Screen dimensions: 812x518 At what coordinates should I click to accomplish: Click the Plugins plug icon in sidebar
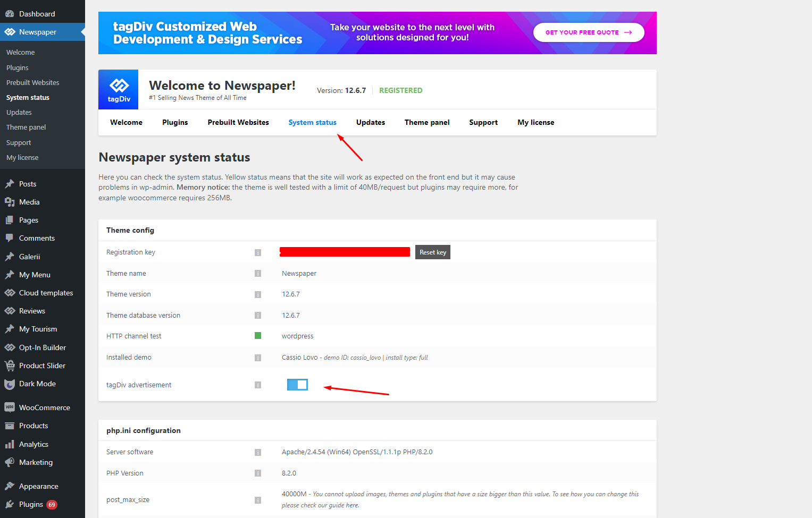10,504
